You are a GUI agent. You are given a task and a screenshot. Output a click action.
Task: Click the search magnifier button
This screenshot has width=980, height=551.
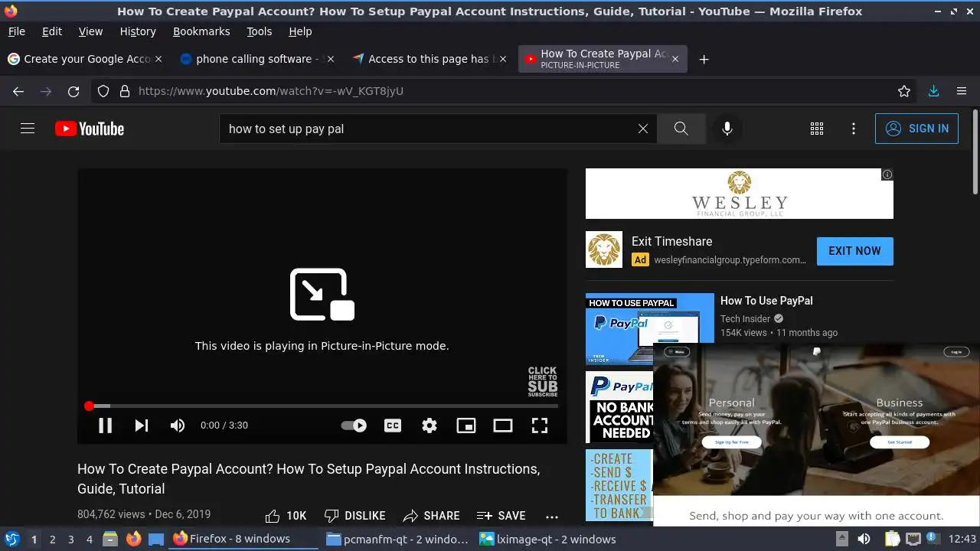[681, 129]
